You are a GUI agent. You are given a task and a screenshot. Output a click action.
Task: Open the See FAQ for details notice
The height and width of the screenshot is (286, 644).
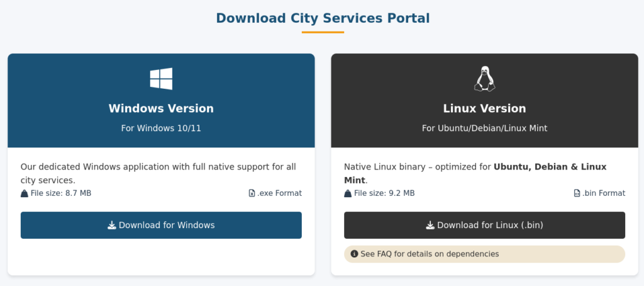[430, 254]
